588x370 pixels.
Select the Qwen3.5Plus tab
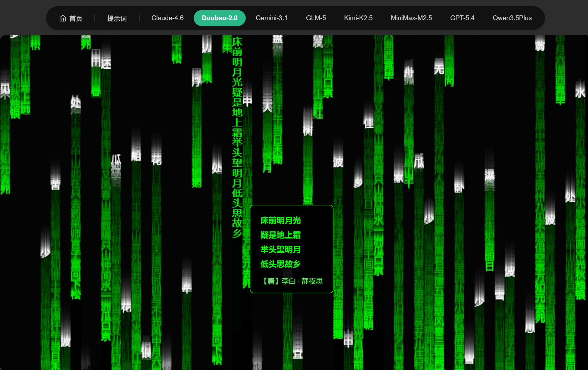[512, 18]
